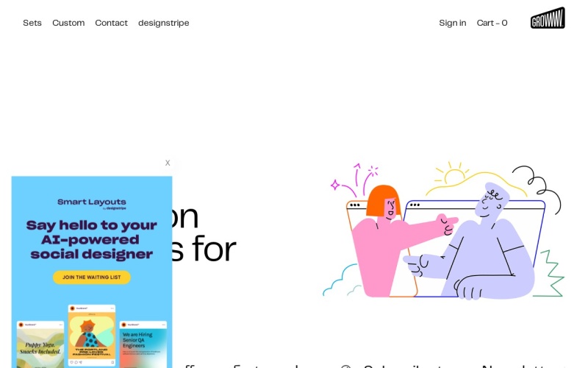Open the designstripe navigation link
The height and width of the screenshot is (368, 588).
point(164,23)
